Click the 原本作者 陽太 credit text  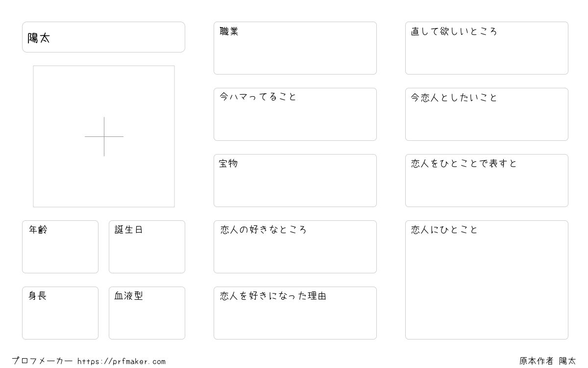(548, 361)
